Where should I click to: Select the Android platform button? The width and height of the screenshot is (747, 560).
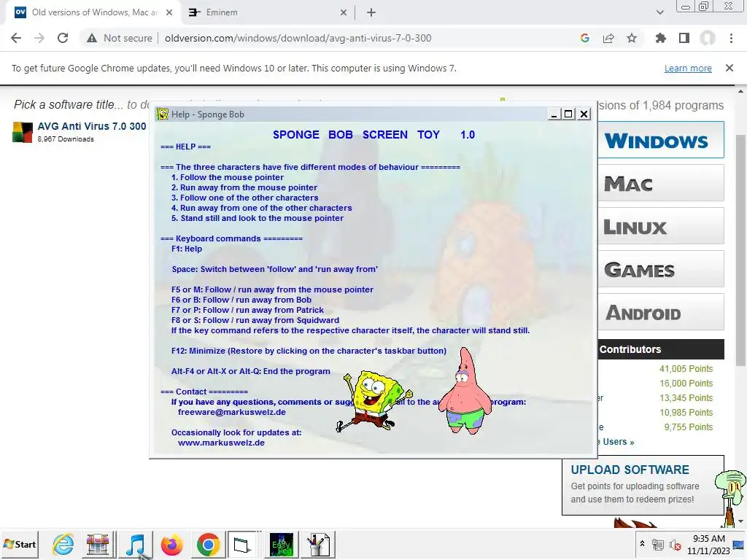point(661,312)
